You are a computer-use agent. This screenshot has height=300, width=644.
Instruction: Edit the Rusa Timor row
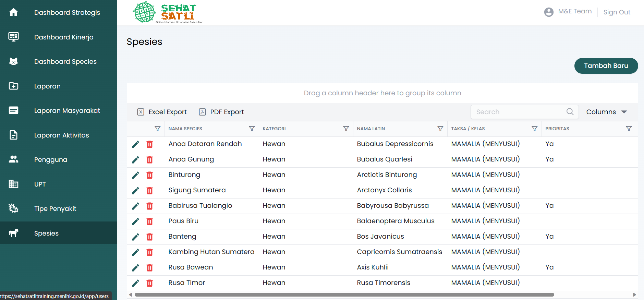click(x=136, y=283)
